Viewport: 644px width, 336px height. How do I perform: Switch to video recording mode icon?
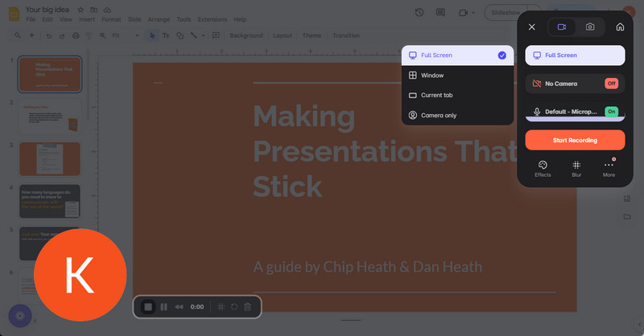[562, 27]
